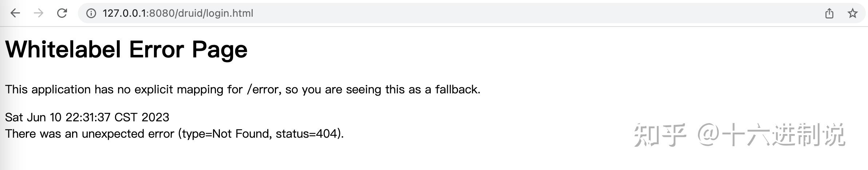Image resolution: width=868 pixels, height=170 pixels.
Task: Open site information via the info icon
Action: click(x=91, y=13)
